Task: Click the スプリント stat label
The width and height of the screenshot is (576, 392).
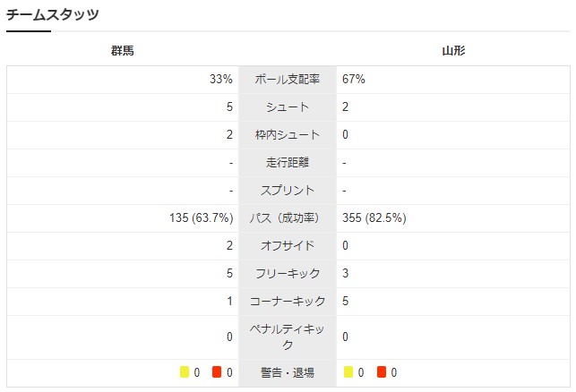Action: point(288,190)
